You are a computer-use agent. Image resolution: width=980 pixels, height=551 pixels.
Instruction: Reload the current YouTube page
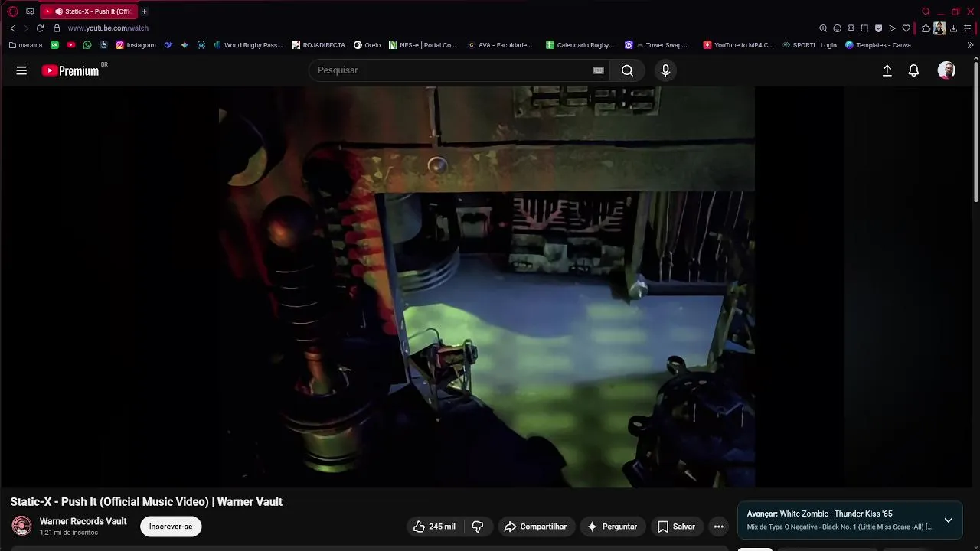[x=40, y=28]
